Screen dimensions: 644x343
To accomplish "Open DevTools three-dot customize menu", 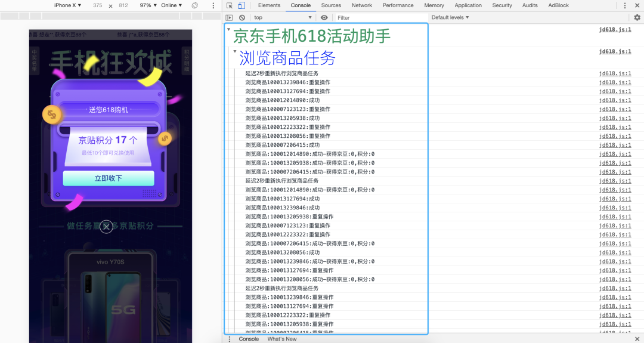I will pos(625,5).
